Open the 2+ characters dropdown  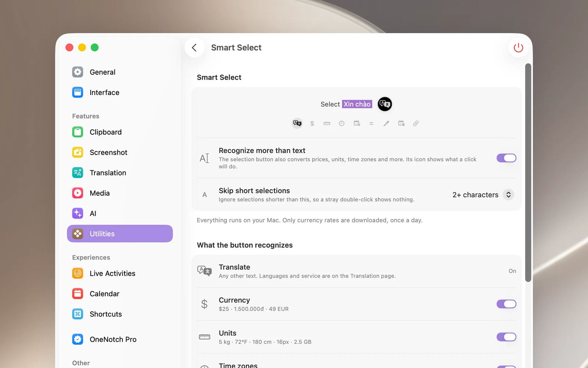[x=483, y=195]
